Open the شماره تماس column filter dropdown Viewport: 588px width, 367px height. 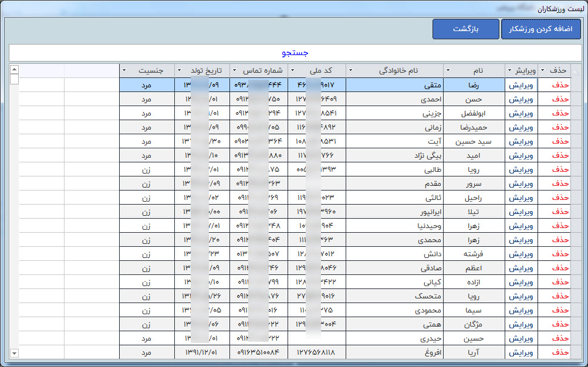(234, 70)
